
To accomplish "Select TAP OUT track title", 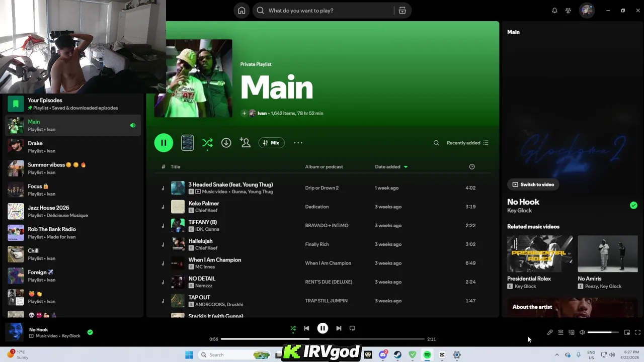I will (199, 298).
